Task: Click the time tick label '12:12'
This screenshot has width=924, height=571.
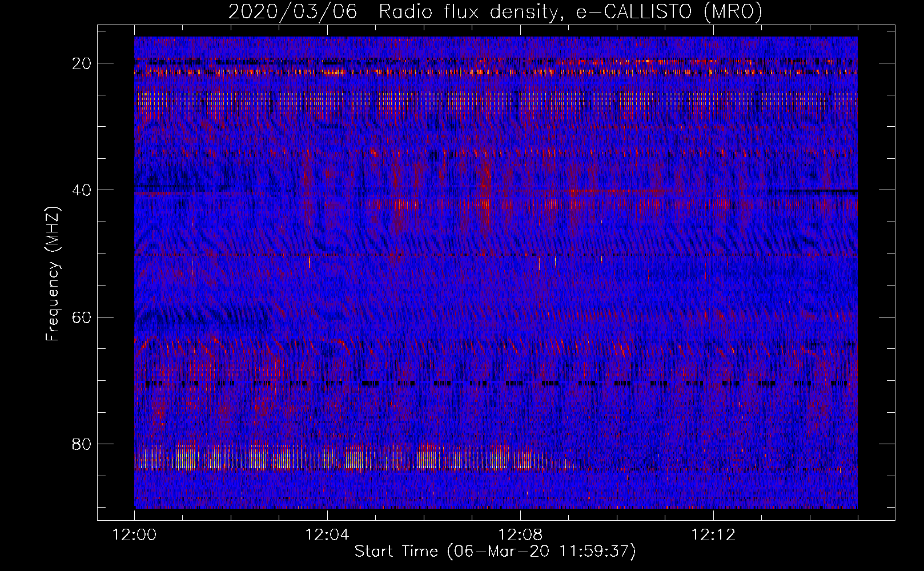Action: click(713, 535)
